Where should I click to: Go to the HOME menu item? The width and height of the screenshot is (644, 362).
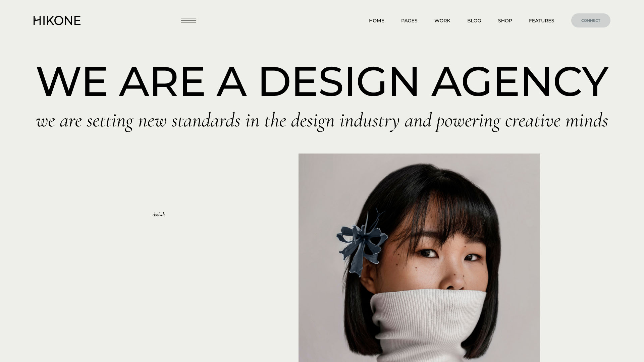376,21
